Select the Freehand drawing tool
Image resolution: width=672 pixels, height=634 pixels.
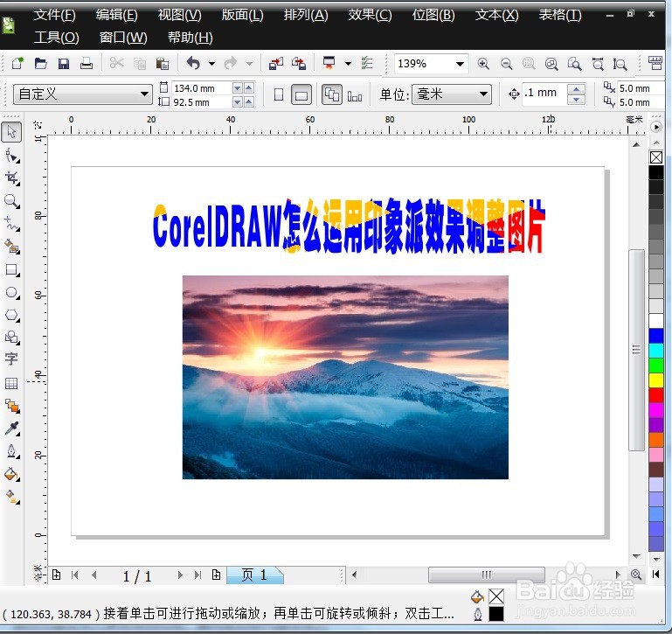tap(12, 224)
